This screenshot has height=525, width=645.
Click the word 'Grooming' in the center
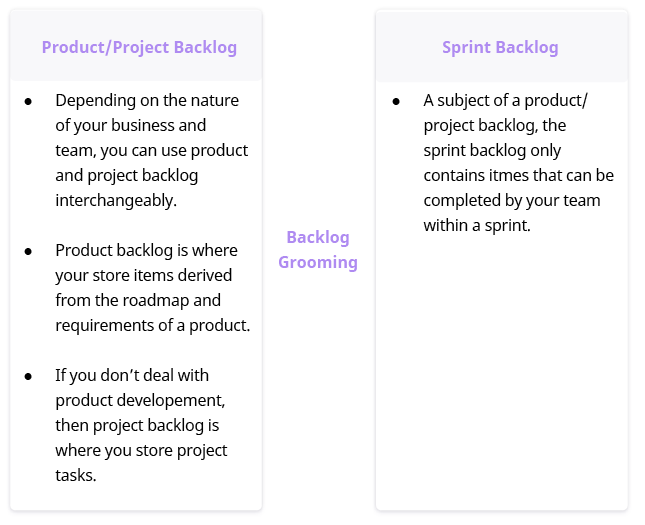pyautogui.click(x=318, y=262)
